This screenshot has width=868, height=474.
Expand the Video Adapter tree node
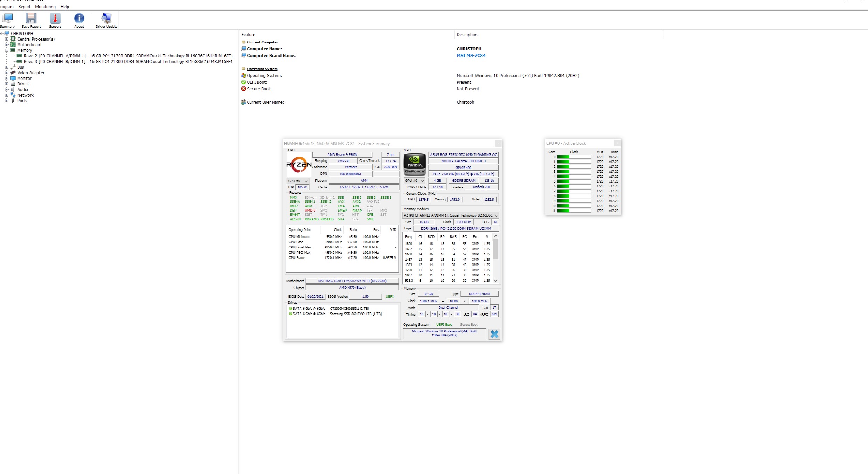pyautogui.click(x=7, y=73)
